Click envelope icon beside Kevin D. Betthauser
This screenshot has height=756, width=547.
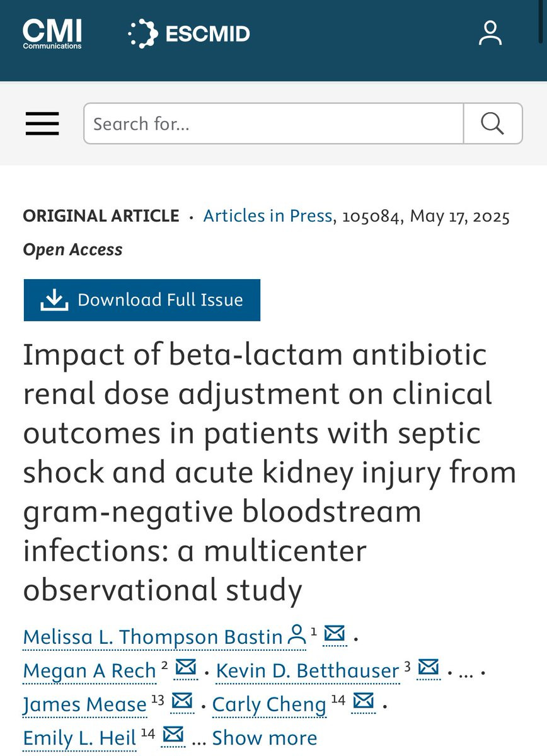(429, 667)
